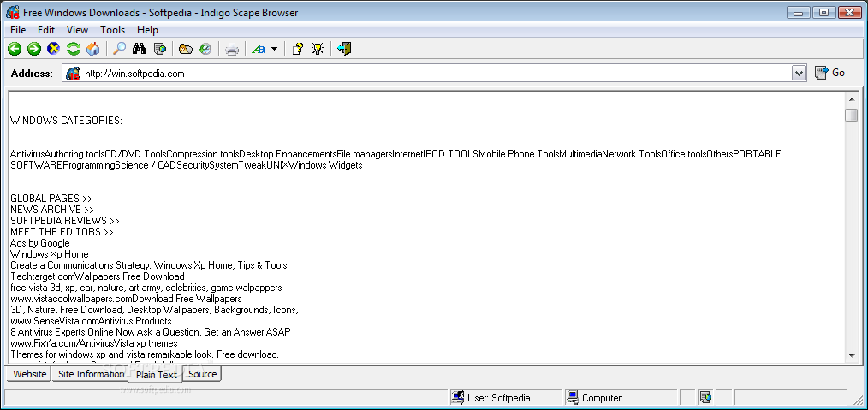Click the toolbar page-with-globe icon
Screen dimensions: 868x410
pyautogui.click(x=160, y=50)
